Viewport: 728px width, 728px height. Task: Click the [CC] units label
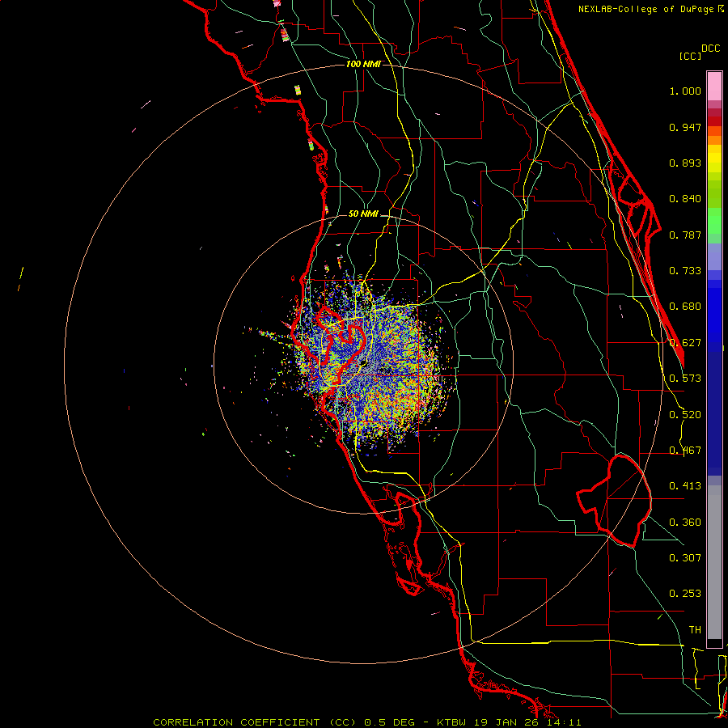(x=690, y=56)
